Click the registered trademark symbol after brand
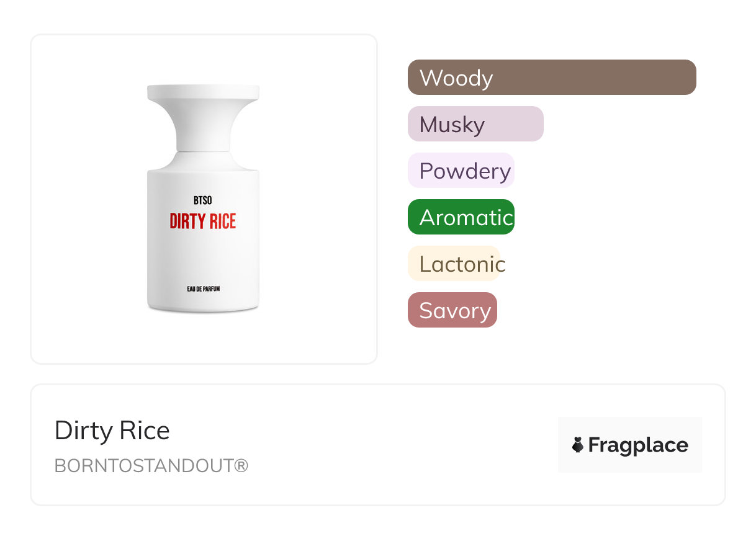The width and height of the screenshot is (756, 536). pyautogui.click(x=241, y=465)
